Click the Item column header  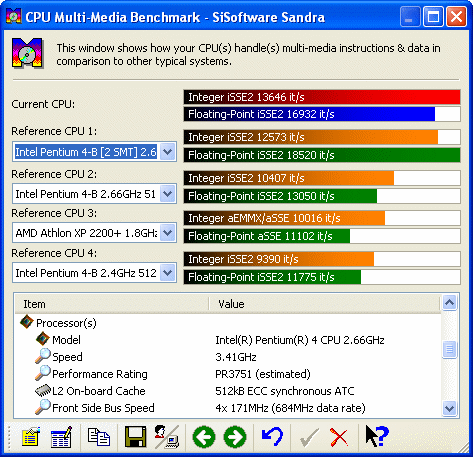[x=112, y=304]
